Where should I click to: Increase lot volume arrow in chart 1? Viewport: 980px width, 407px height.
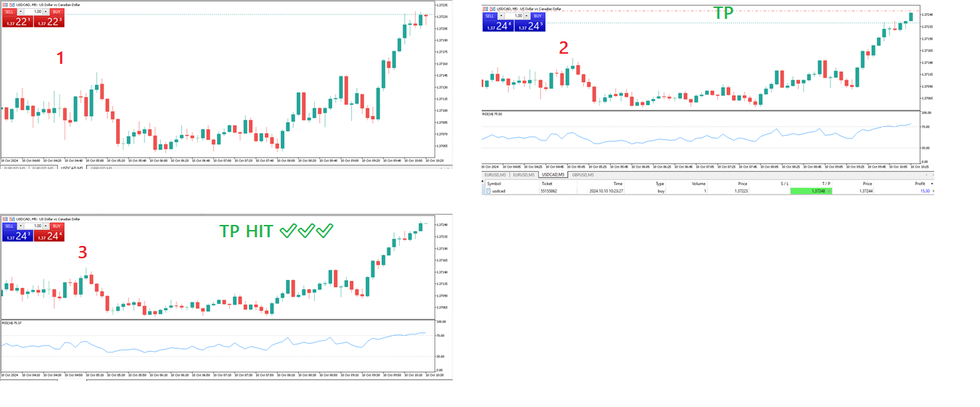[46, 12]
